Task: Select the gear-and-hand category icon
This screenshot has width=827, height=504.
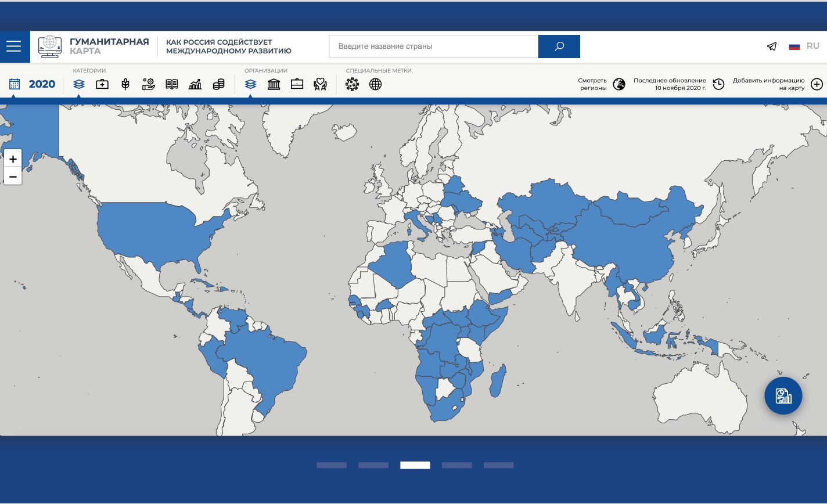Action: tap(149, 84)
